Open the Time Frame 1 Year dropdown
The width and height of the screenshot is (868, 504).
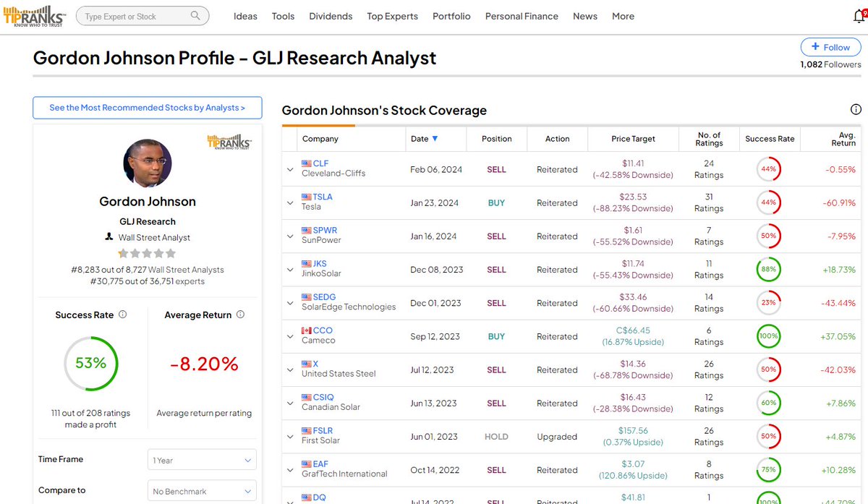click(x=202, y=460)
